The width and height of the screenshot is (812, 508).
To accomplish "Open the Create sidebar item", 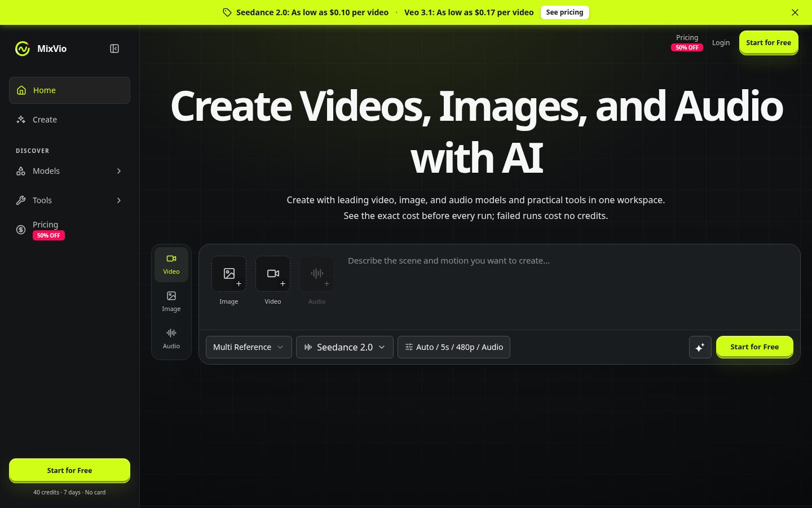I will click(x=69, y=120).
